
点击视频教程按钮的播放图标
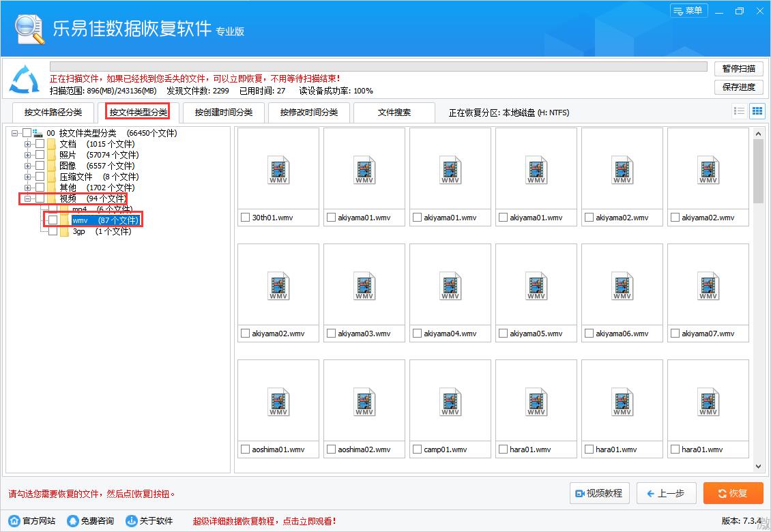point(579,493)
